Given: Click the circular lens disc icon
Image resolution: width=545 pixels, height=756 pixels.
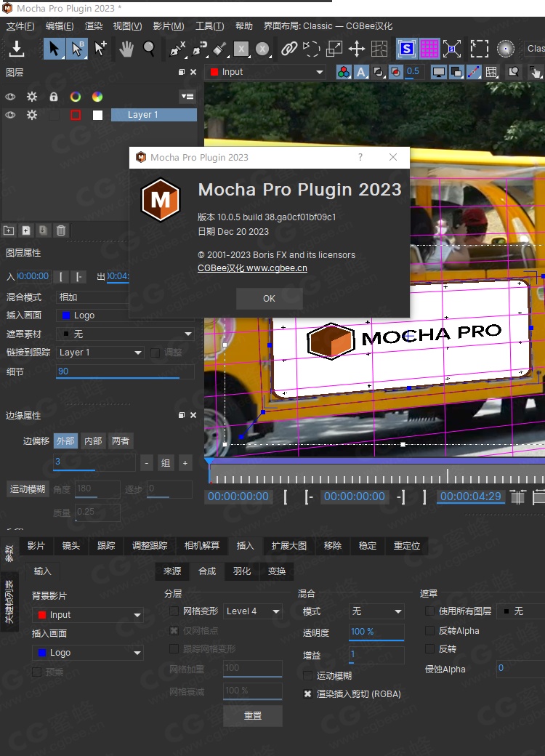Looking at the screenshot, I should (x=506, y=49).
